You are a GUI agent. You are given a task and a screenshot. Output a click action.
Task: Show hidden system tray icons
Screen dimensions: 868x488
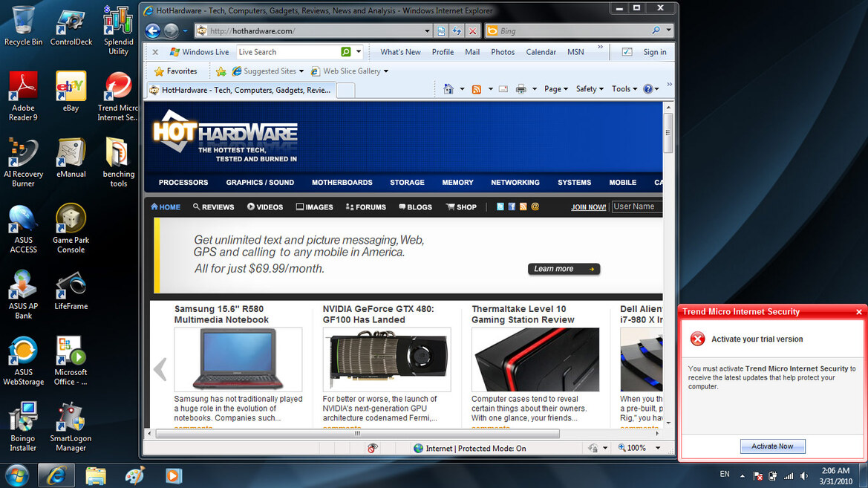click(x=742, y=476)
